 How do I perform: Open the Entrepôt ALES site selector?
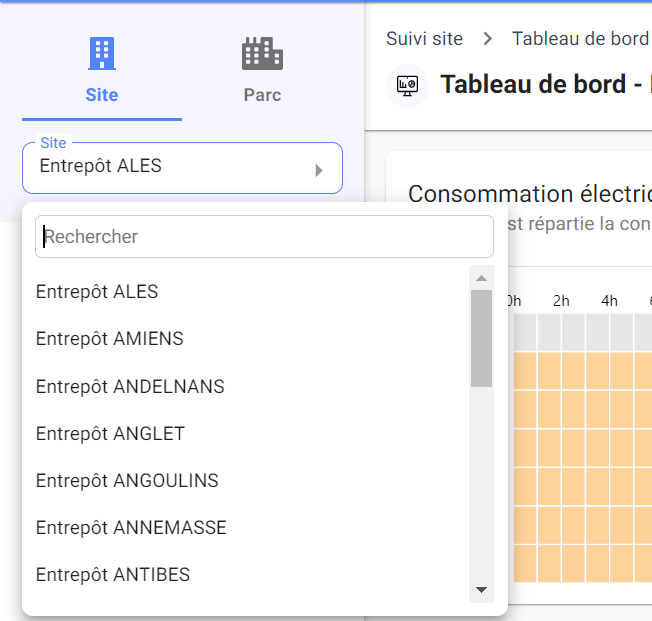point(183,168)
